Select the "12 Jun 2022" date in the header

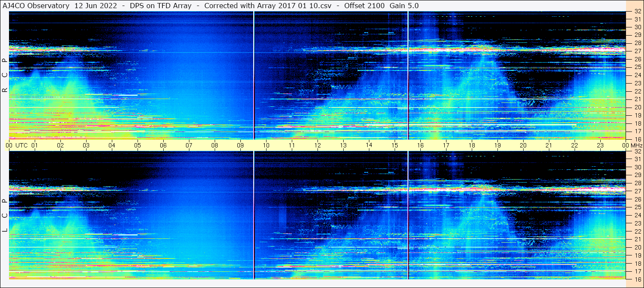97,6
